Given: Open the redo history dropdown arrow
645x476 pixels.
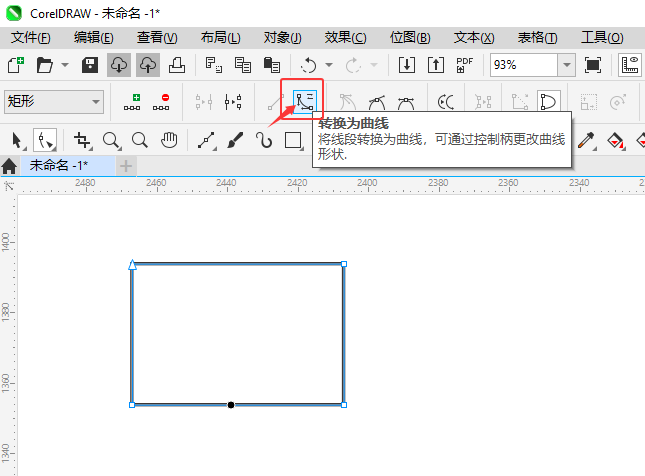Looking at the screenshot, I should 374,65.
